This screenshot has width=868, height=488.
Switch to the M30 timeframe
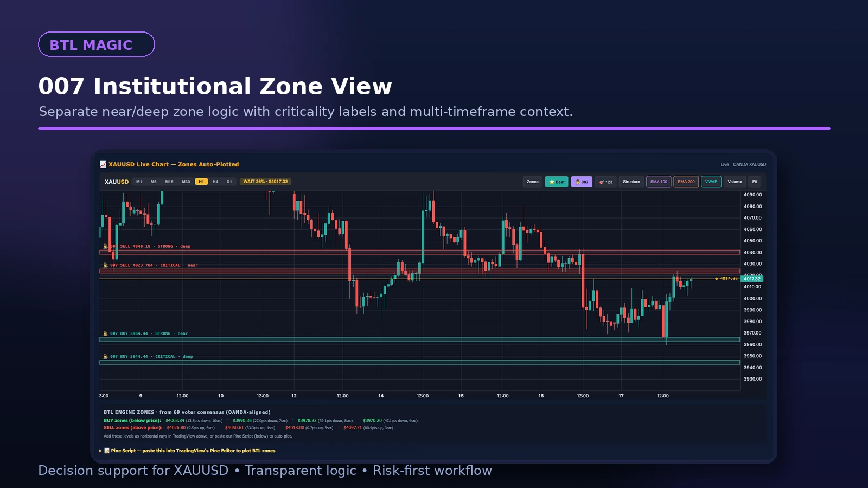tap(186, 182)
